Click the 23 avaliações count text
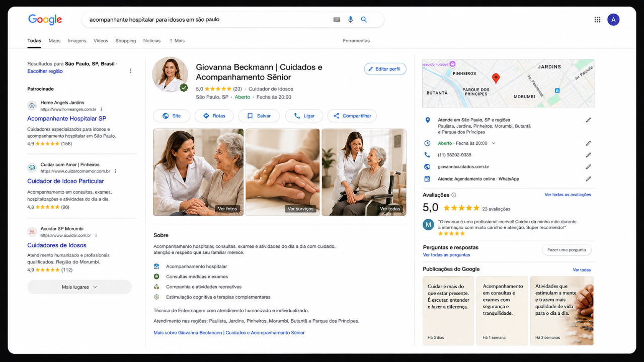The image size is (644, 362). [496, 209]
